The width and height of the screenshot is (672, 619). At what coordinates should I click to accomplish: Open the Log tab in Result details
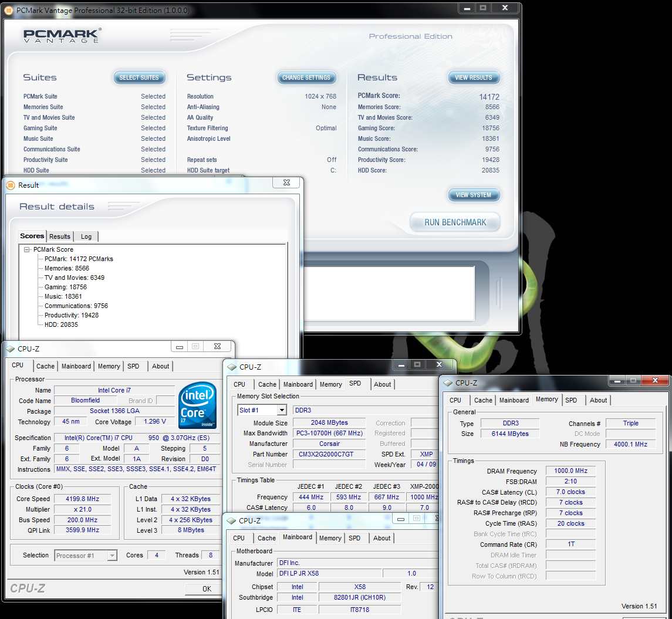[x=86, y=236]
